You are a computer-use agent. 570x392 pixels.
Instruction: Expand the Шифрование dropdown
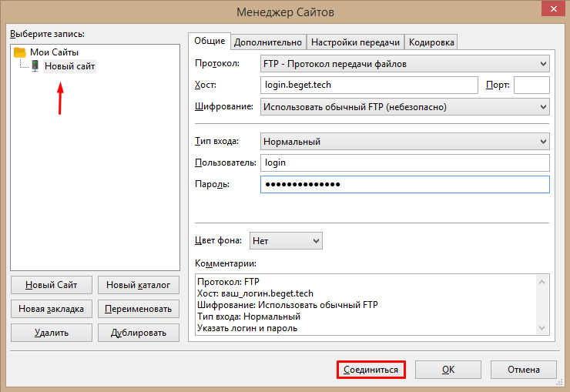[404, 107]
